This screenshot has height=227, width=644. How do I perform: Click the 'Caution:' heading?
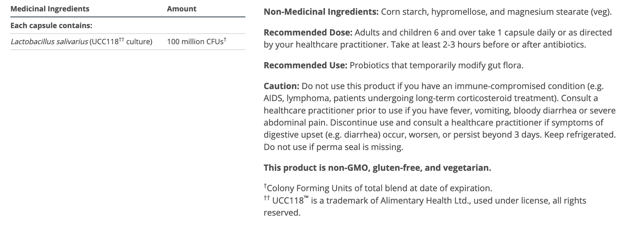coord(281,86)
